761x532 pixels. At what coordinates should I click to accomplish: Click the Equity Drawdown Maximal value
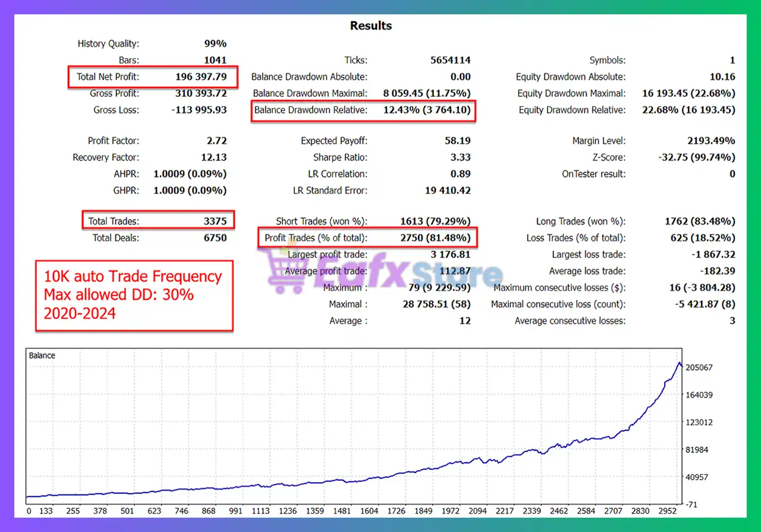(x=688, y=93)
